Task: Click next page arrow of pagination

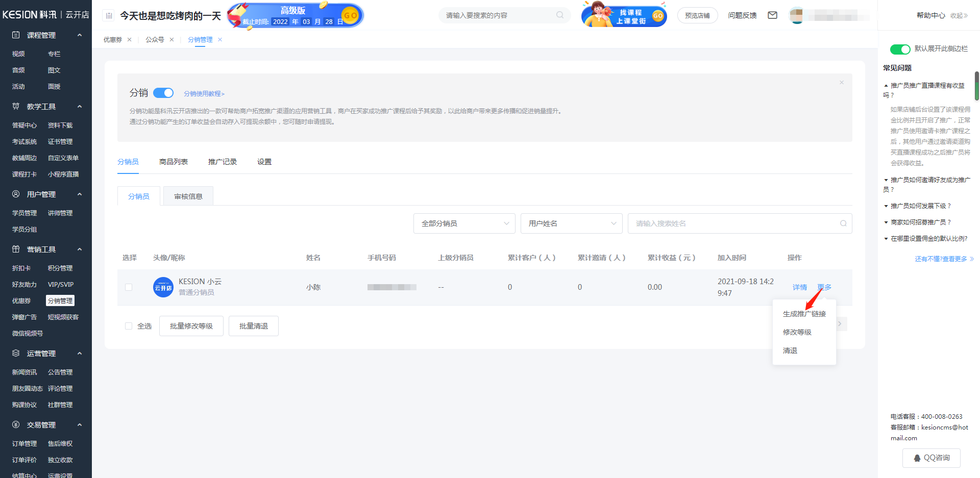Action: coord(840,324)
